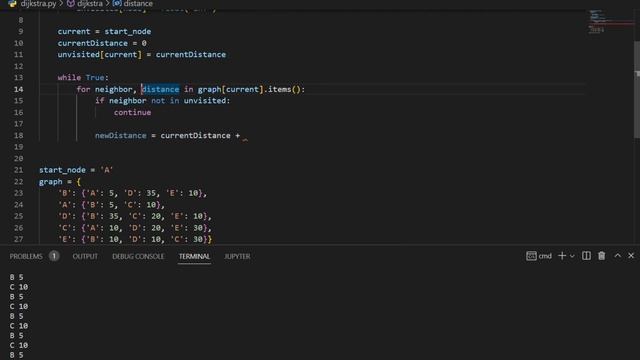
Task: Kill terminal with the trash icon
Action: click(x=602, y=256)
